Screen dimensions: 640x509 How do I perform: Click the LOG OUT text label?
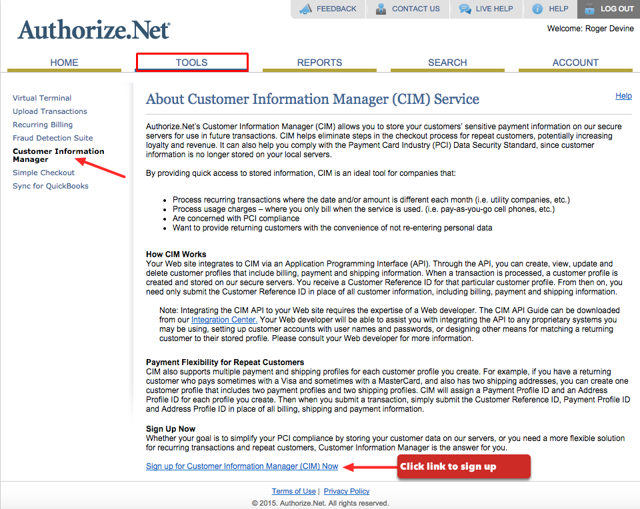pos(617,9)
